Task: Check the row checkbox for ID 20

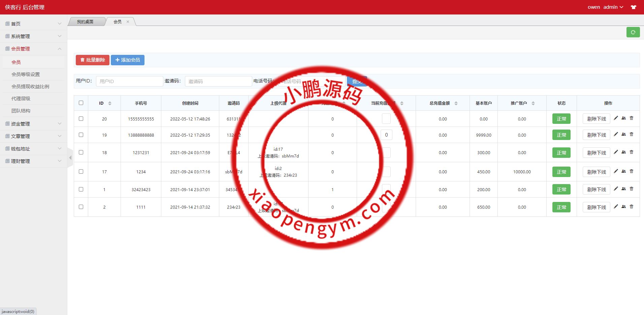Action: [80, 118]
